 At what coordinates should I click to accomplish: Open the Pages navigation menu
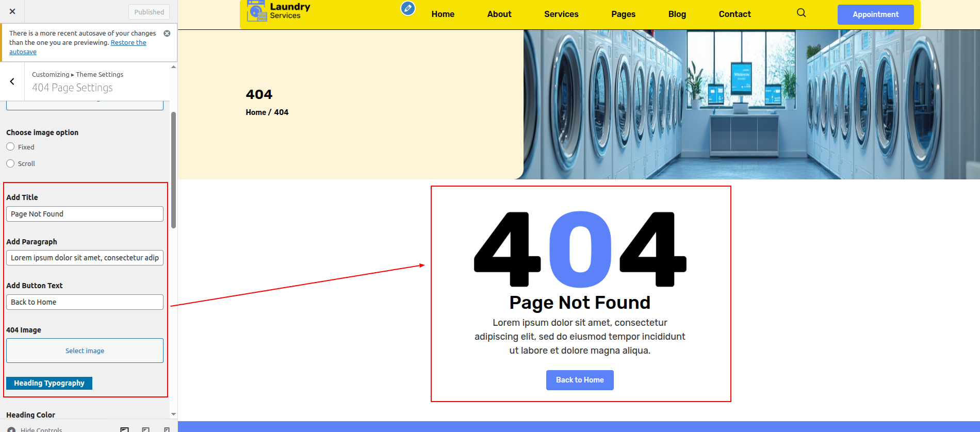click(x=623, y=14)
